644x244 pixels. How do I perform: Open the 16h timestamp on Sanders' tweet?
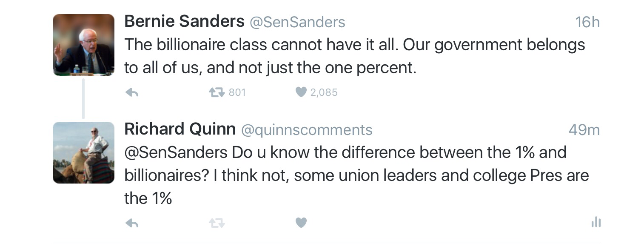(x=587, y=22)
